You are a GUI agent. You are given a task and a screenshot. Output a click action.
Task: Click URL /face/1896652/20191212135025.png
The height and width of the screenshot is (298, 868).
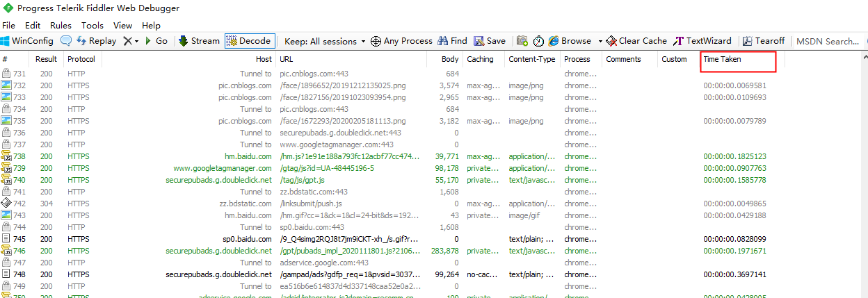click(343, 85)
